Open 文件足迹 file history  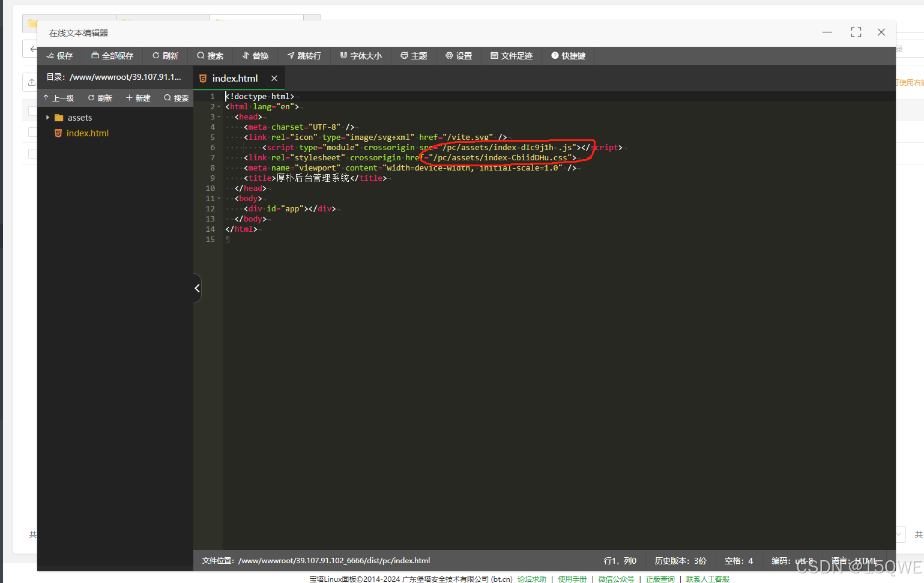click(512, 56)
